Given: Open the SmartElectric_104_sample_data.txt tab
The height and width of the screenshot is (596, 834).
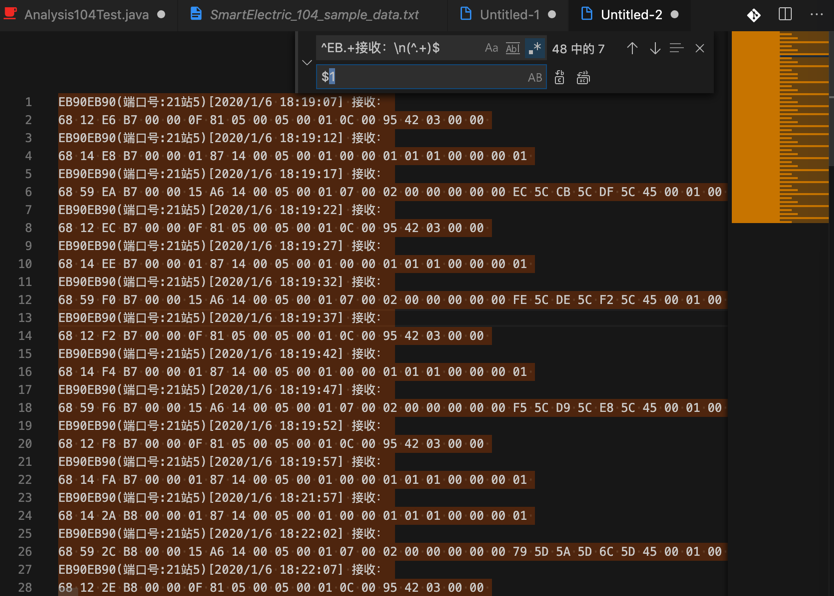Looking at the screenshot, I should click(x=314, y=15).
